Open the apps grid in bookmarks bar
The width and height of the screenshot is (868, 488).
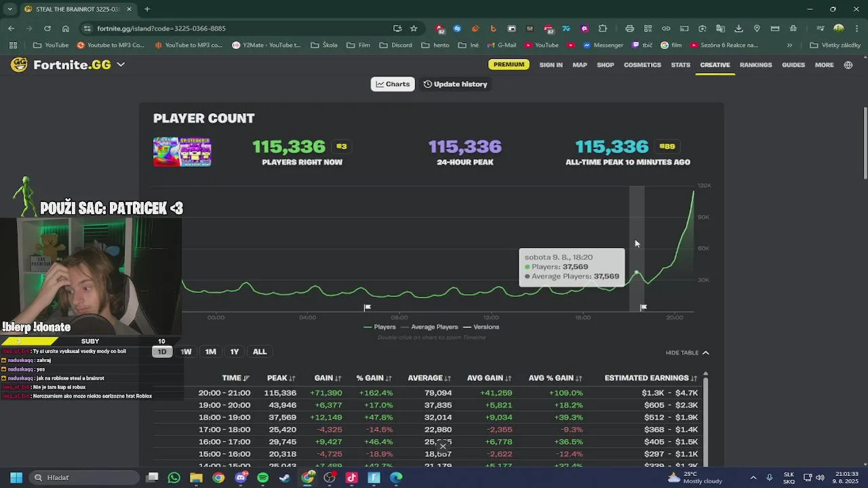13,45
